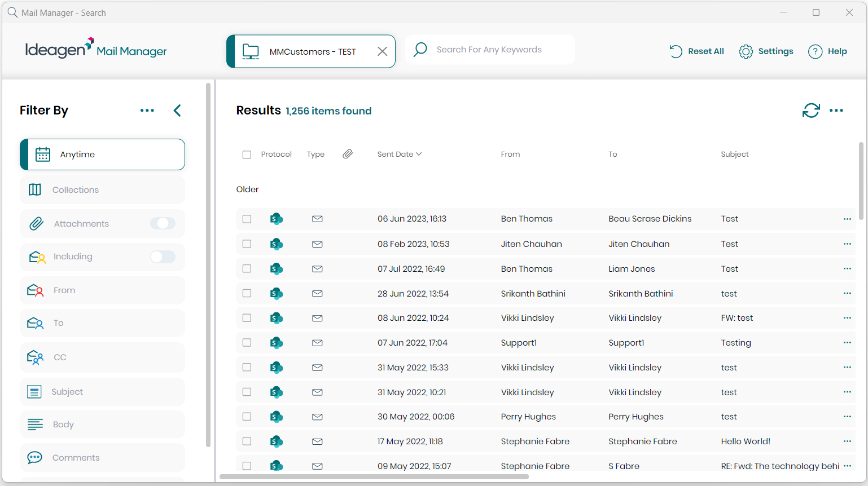868x486 pixels.
Task: Open Help via question mark icon
Action: 815,51
